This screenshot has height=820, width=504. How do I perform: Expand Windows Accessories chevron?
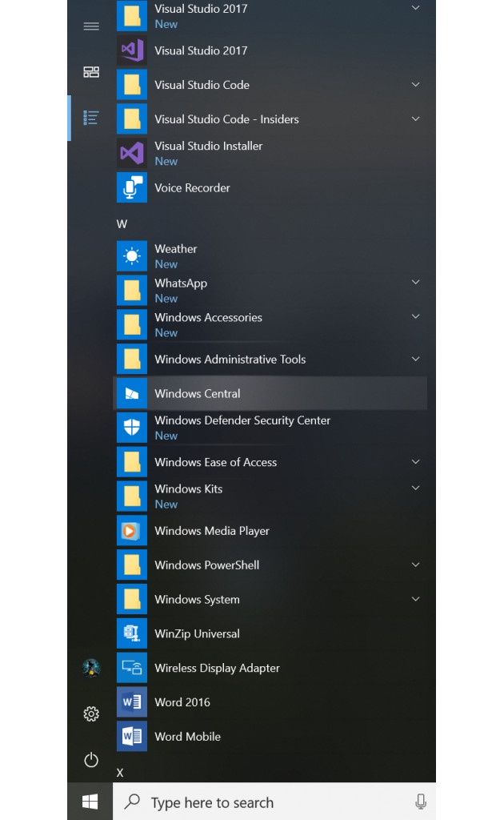click(416, 316)
